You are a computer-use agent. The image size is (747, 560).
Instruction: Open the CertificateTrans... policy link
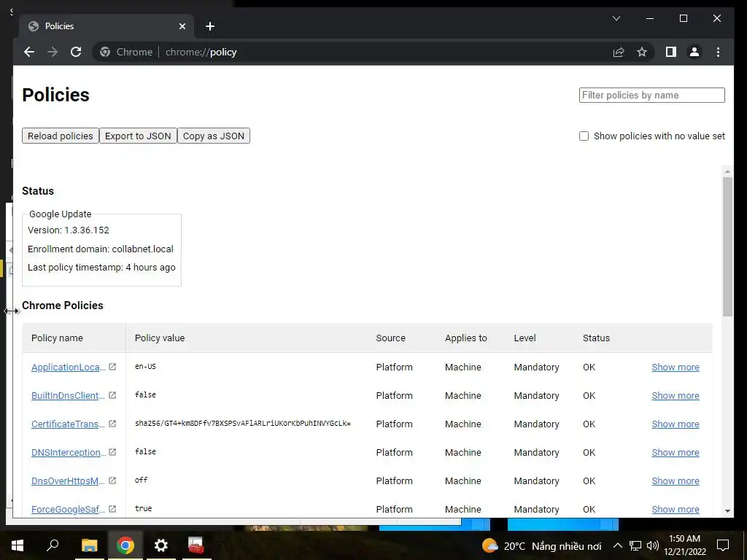pos(68,424)
